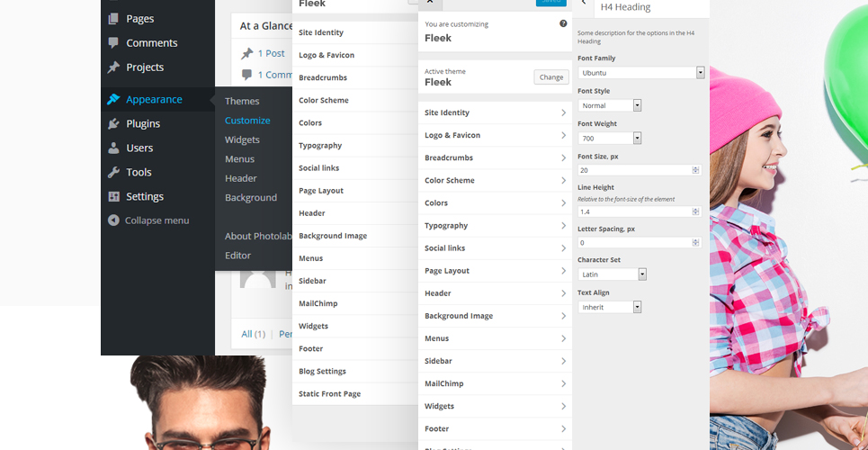The width and height of the screenshot is (868, 450).
Task: Click the Pages icon in admin sidebar
Action: [113, 19]
